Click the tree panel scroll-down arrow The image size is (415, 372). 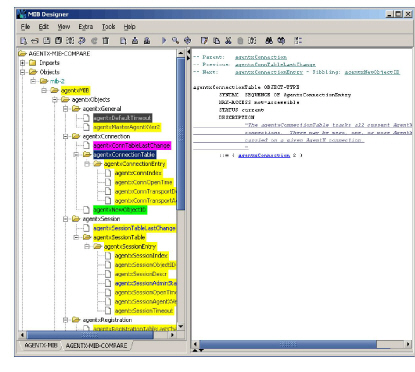pyautogui.click(x=181, y=326)
